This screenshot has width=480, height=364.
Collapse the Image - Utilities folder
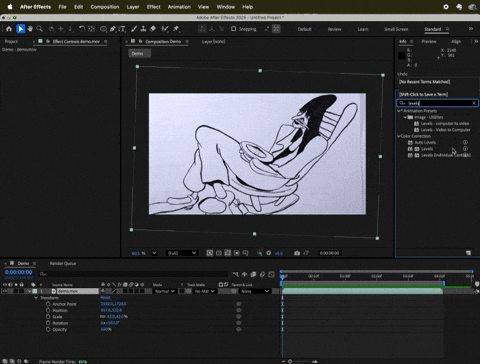tap(405, 117)
